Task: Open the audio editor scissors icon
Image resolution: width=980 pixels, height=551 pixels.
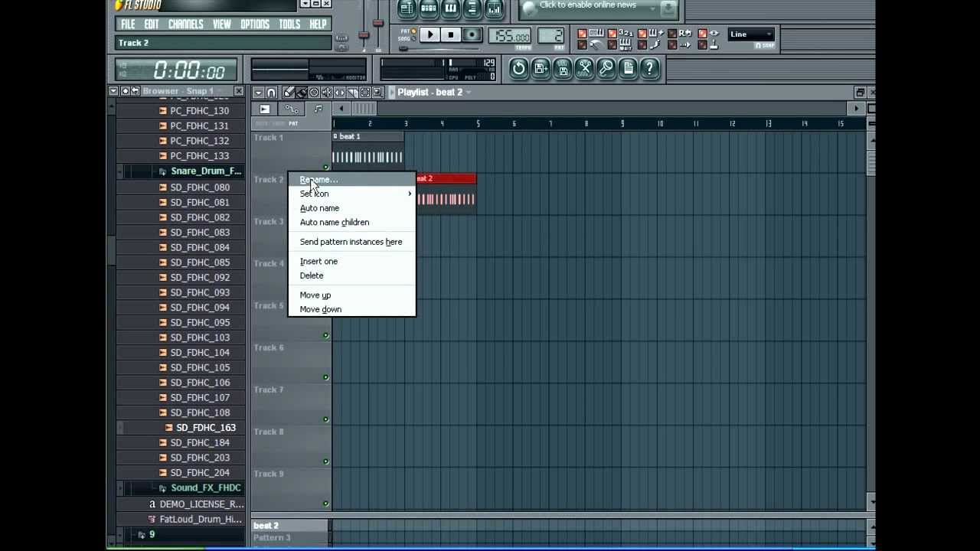Action: point(584,68)
